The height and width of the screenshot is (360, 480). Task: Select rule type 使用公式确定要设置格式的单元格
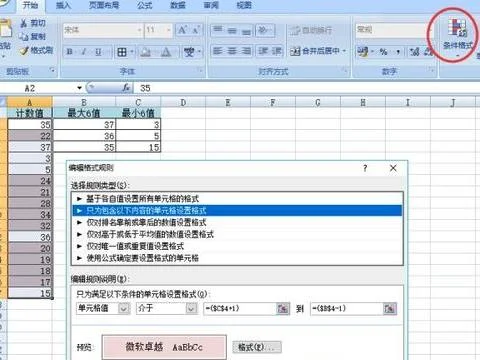click(x=237, y=258)
